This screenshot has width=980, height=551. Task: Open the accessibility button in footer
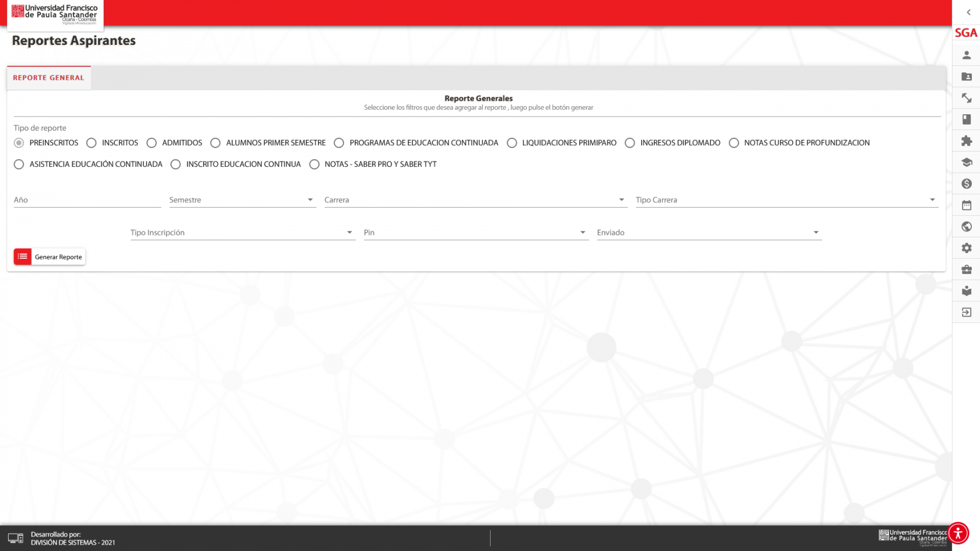[x=958, y=533]
